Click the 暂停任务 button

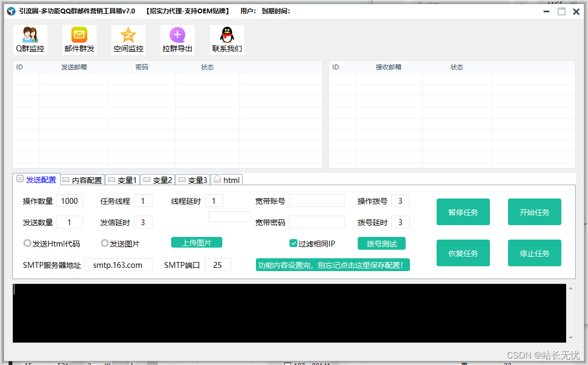coord(463,212)
